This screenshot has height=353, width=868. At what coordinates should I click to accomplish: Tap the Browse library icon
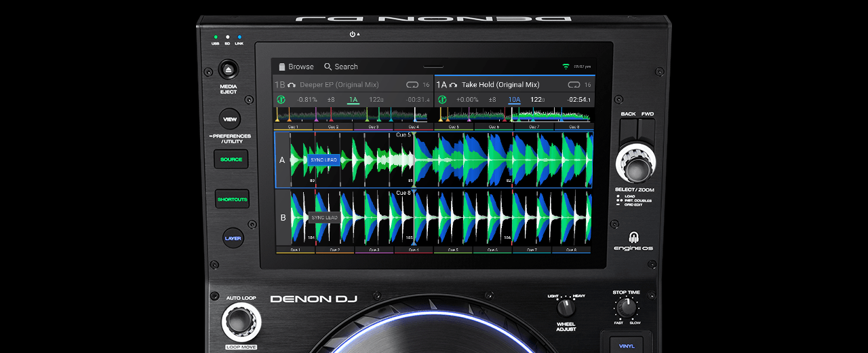(282, 67)
